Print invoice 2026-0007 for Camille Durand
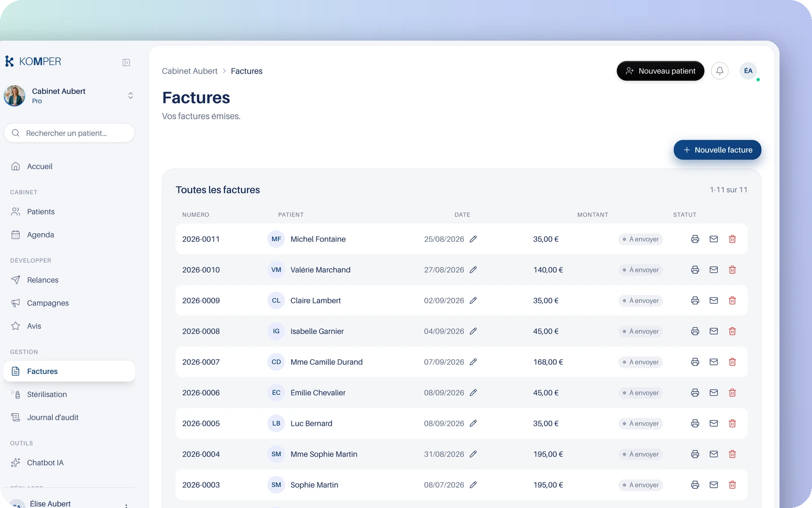812x508 pixels. point(695,362)
